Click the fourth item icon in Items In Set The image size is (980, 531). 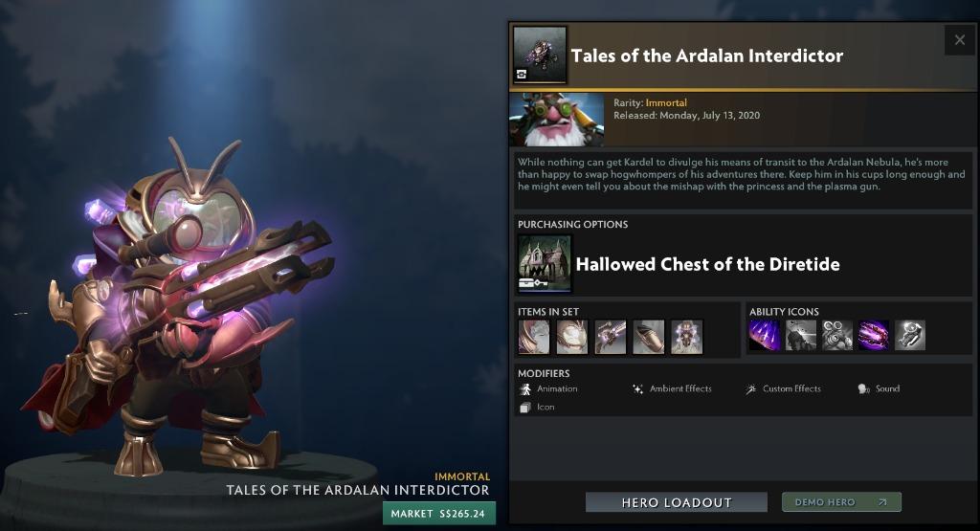(648, 337)
